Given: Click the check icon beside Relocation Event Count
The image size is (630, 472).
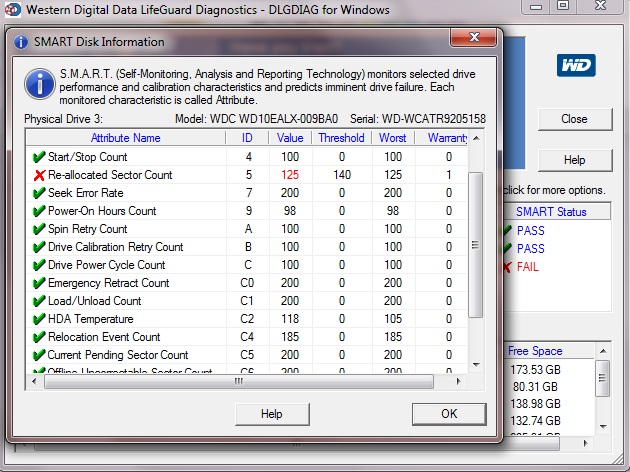Looking at the screenshot, I should point(39,337).
